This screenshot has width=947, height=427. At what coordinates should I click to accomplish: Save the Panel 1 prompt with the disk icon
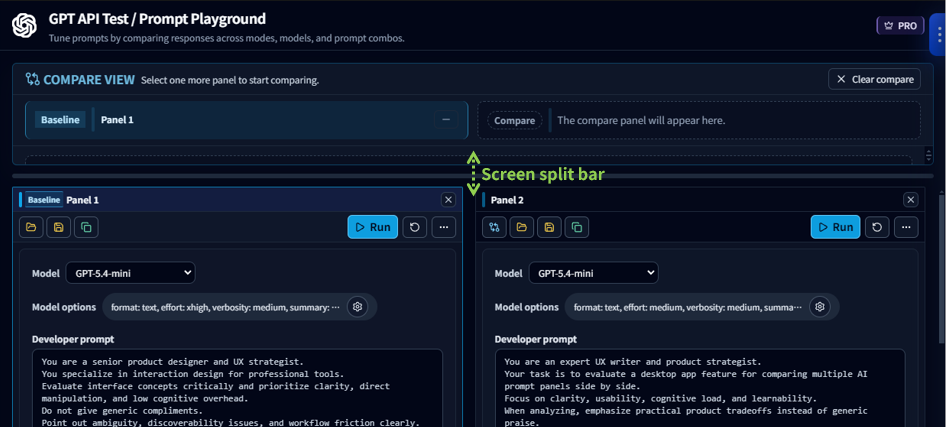(59, 227)
